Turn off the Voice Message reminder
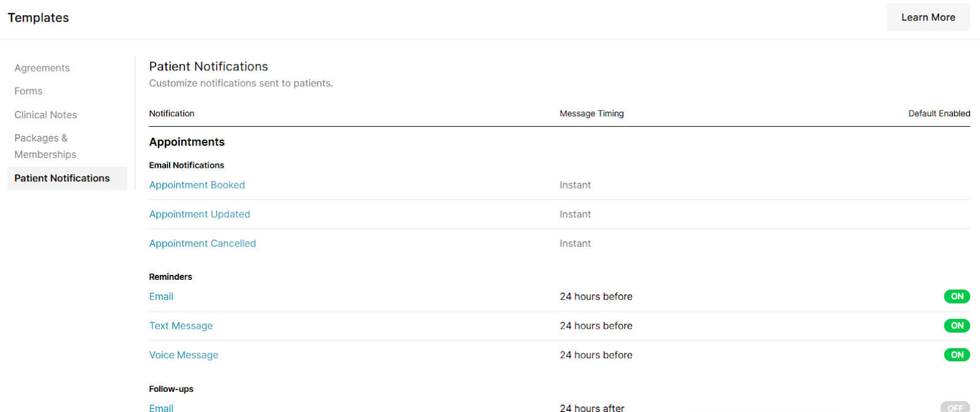Screen dimensions: 980x412 (x=957, y=354)
